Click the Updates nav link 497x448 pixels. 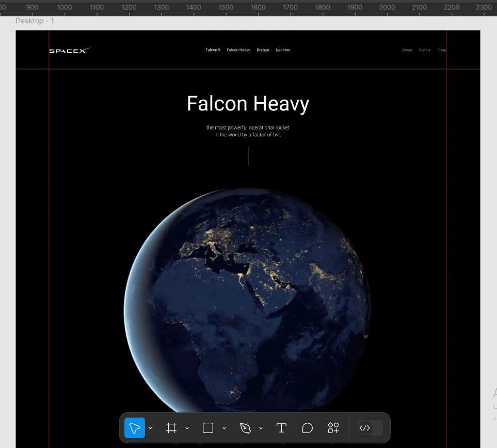pos(283,50)
